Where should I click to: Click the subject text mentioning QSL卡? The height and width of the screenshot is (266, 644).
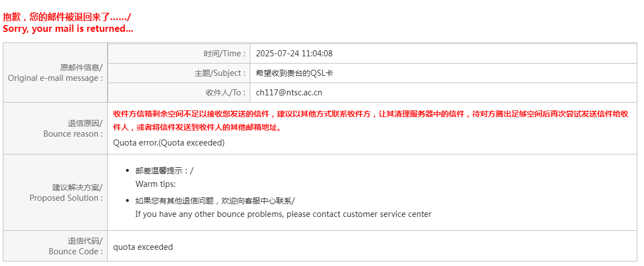(294, 73)
